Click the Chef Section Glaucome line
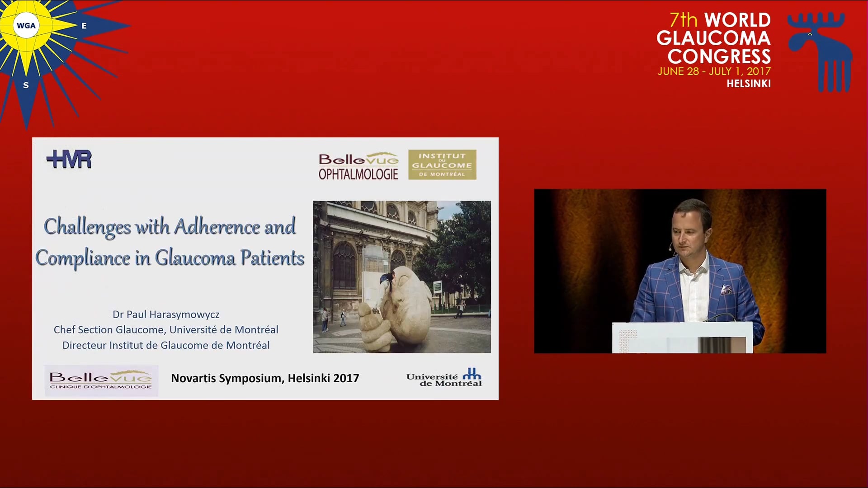This screenshot has width=868, height=488. [x=166, y=330]
